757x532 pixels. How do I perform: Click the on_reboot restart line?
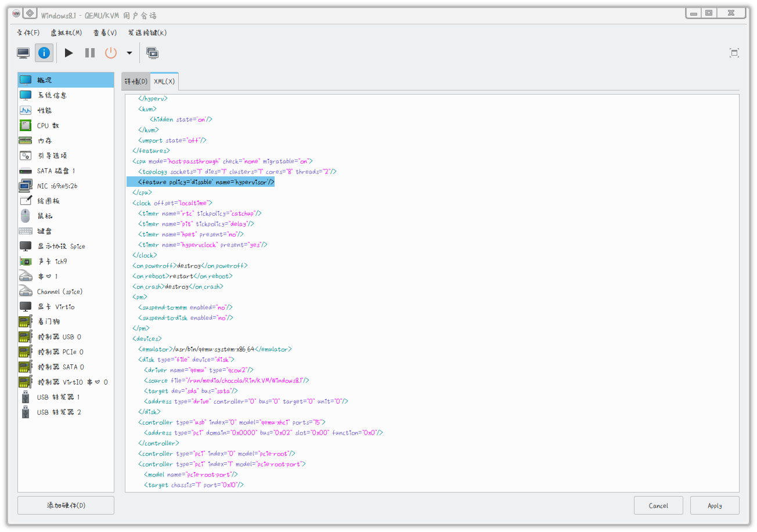(182, 276)
